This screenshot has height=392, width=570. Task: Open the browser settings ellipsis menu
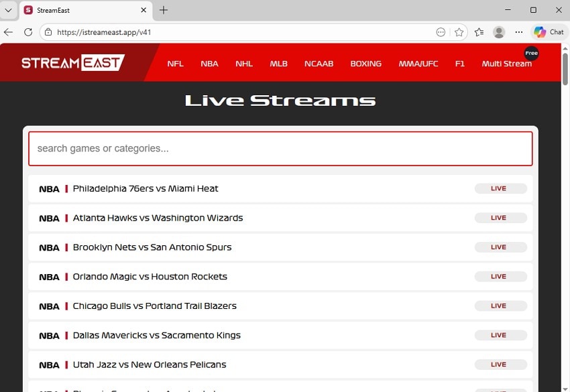(x=519, y=31)
